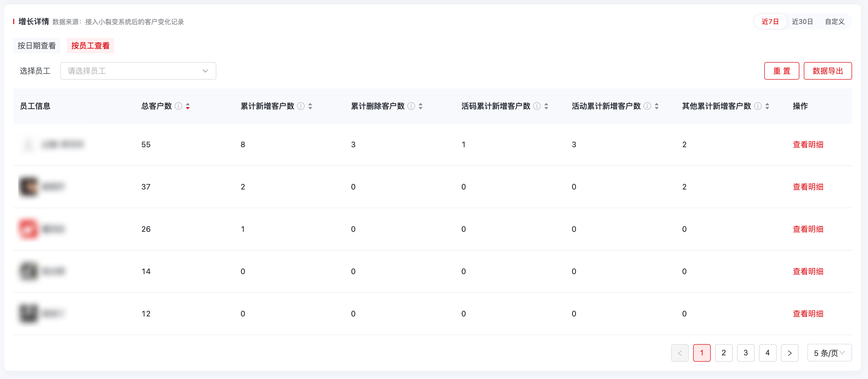Open 查看明细 for the 14-customer row
868x379 pixels.
point(808,271)
